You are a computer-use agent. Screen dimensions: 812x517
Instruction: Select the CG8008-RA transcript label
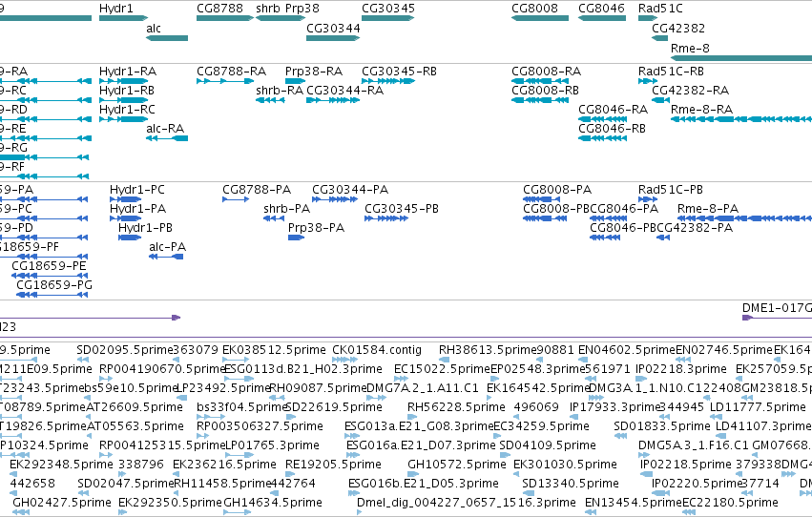tap(546, 71)
